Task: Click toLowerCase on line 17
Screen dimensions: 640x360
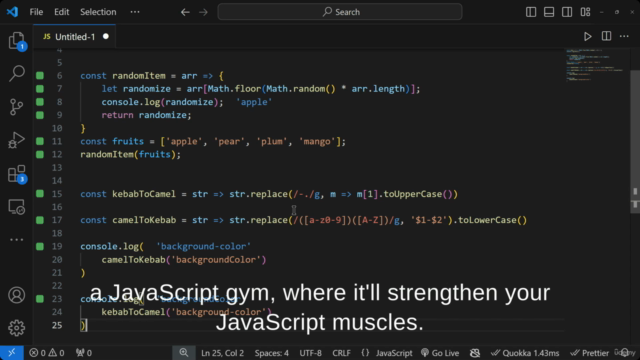Action: 487,220
